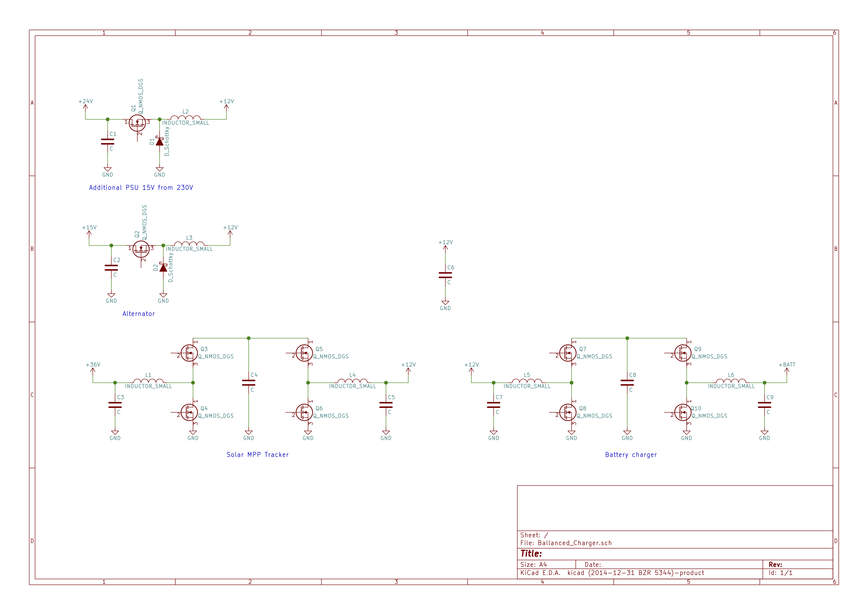Select the "Id: 1/1" entry
This screenshot has height=614, width=868.
780,573
